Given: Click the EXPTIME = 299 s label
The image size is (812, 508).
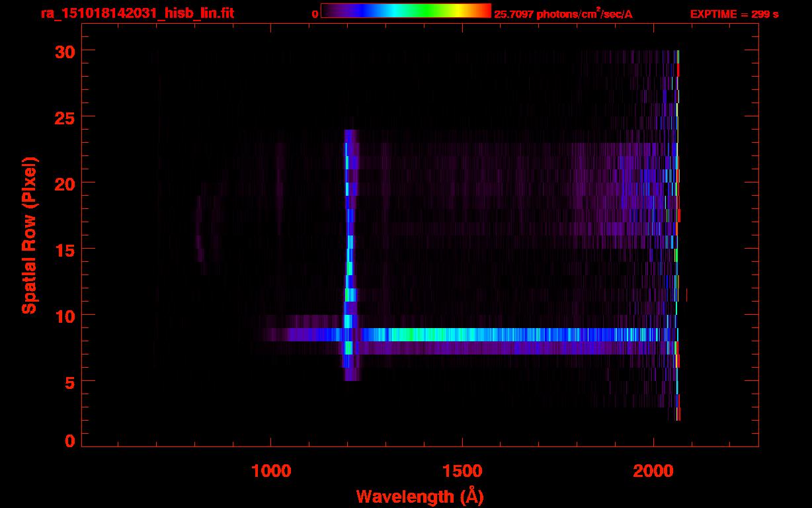Looking at the screenshot, I should pos(734,14).
